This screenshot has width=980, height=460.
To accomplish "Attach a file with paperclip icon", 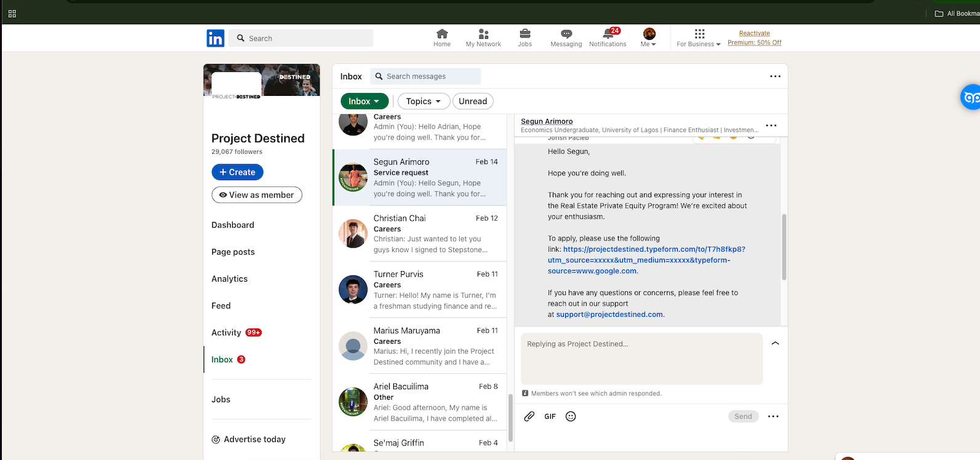I will pyautogui.click(x=529, y=416).
